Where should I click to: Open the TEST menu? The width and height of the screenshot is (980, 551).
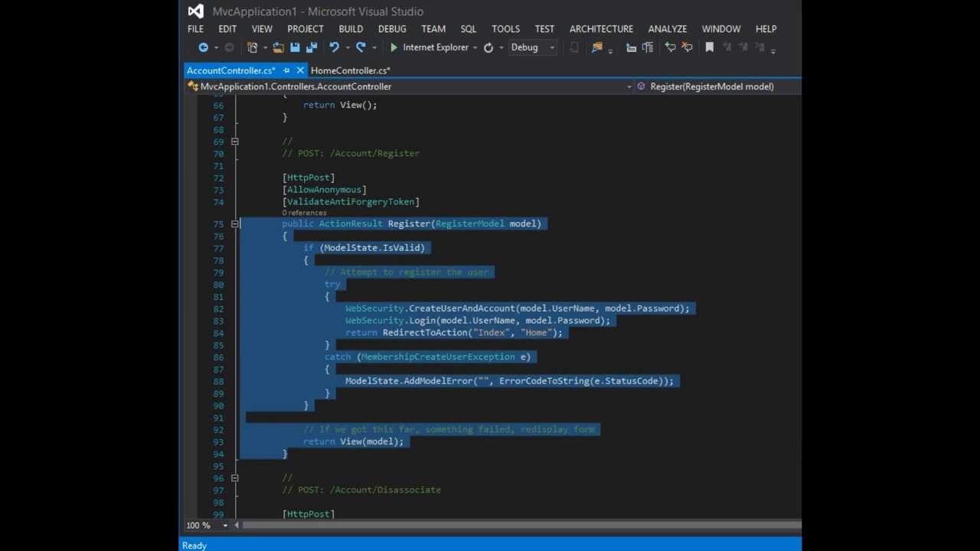544,29
